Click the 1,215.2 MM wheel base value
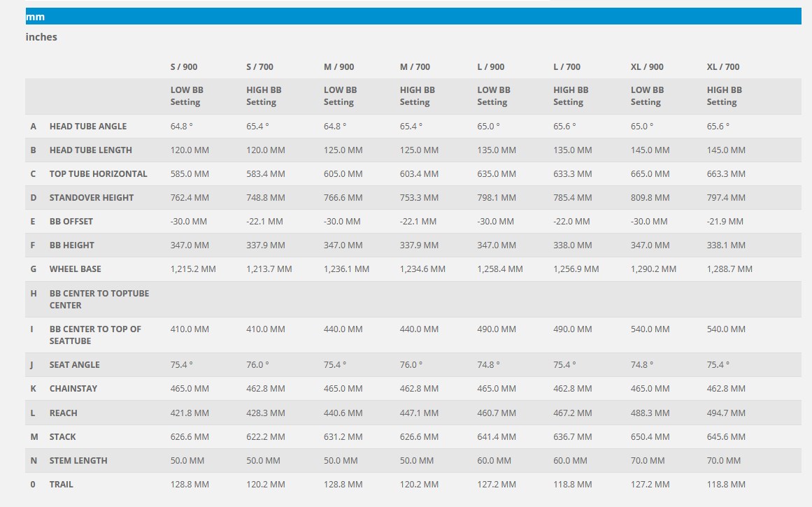Screen dimensions: 812x507 pos(193,269)
